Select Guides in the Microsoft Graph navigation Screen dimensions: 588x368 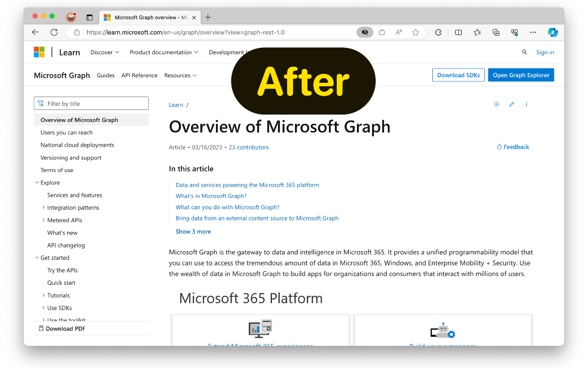(106, 75)
